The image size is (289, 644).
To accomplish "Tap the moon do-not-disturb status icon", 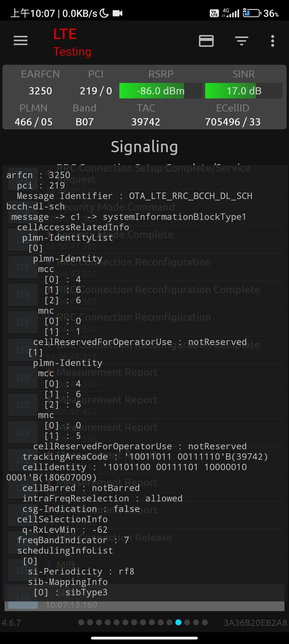I will [x=104, y=13].
